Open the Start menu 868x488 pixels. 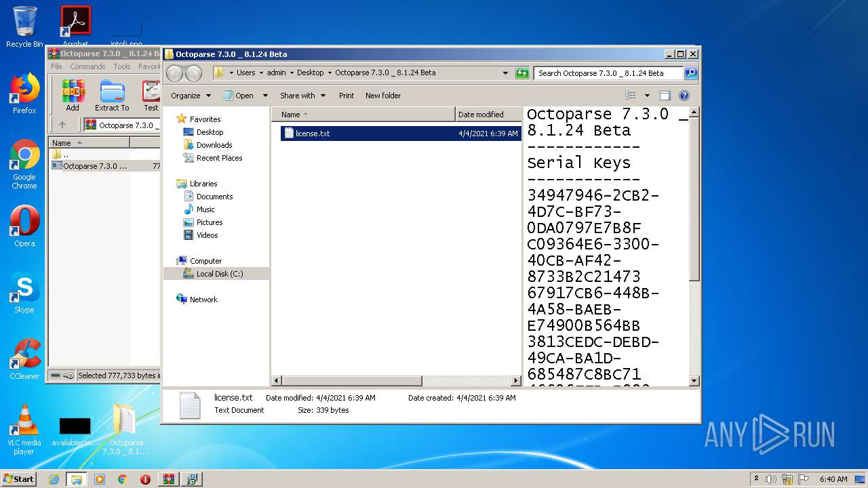(19, 479)
